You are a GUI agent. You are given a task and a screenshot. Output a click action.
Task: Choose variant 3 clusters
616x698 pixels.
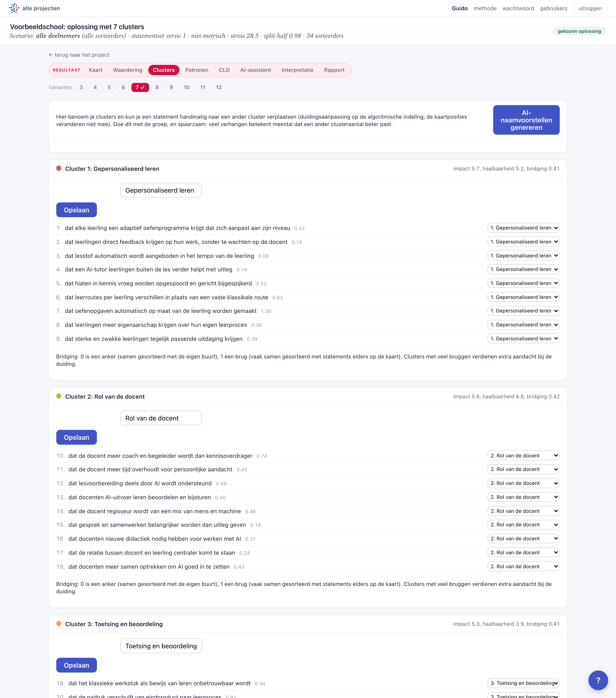click(81, 87)
